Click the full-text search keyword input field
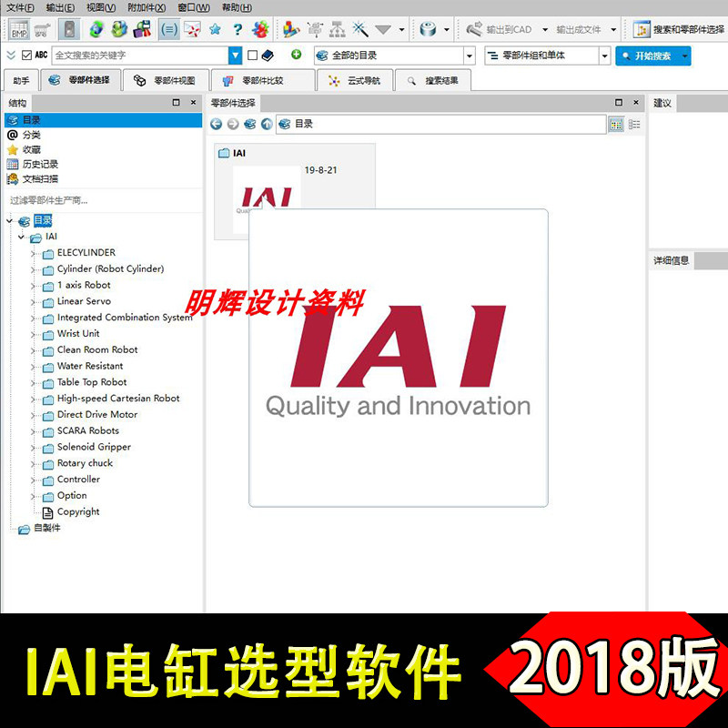 pyautogui.click(x=140, y=56)
